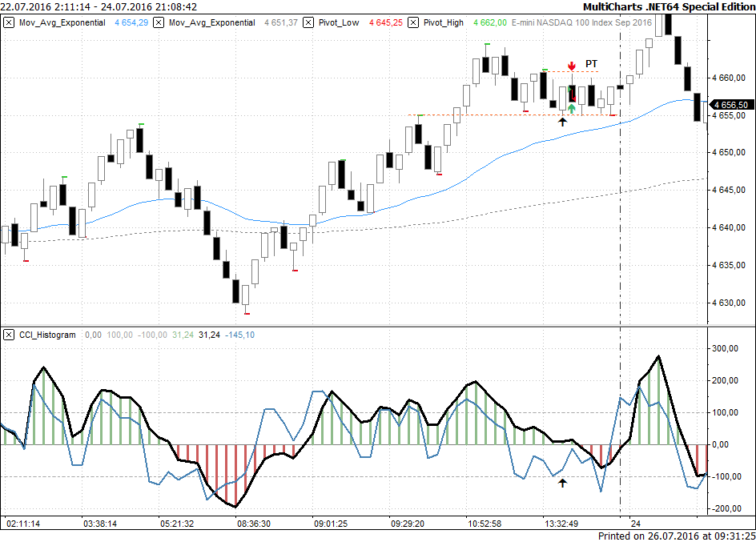
Task: Click the black up arrow in the CCI panel
Action: pos(563,482)
